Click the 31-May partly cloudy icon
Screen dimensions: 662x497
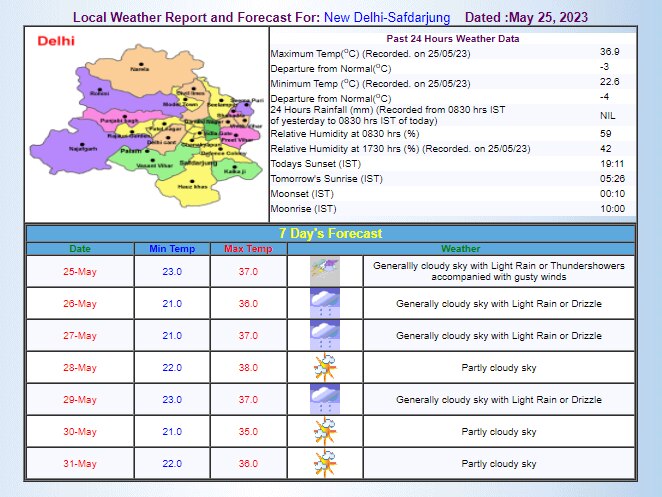[x=324, y=463]
